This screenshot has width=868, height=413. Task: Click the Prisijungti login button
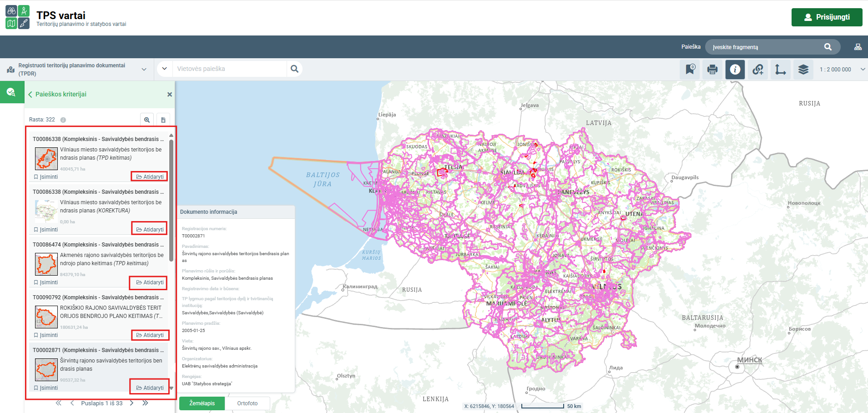(827, 17)
